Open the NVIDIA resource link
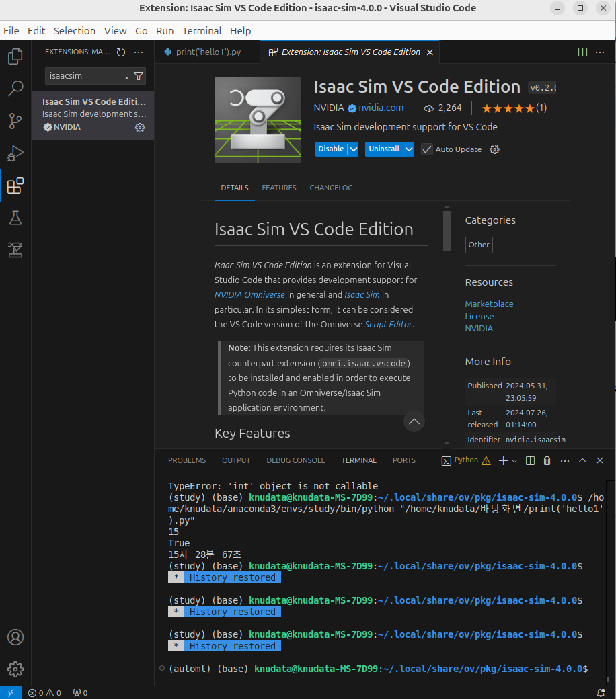Screen dimensions: 616x699 [x=479, y=329]
